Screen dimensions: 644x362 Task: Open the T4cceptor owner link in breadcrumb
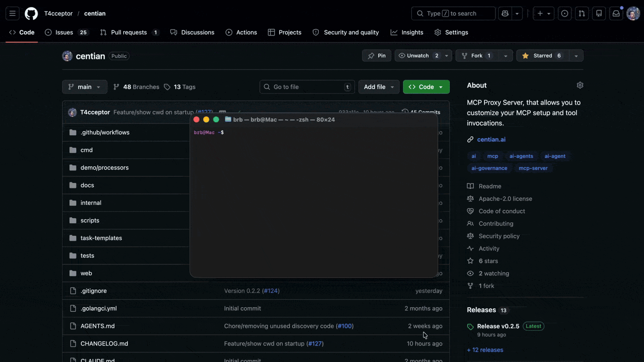click(58, 13)
